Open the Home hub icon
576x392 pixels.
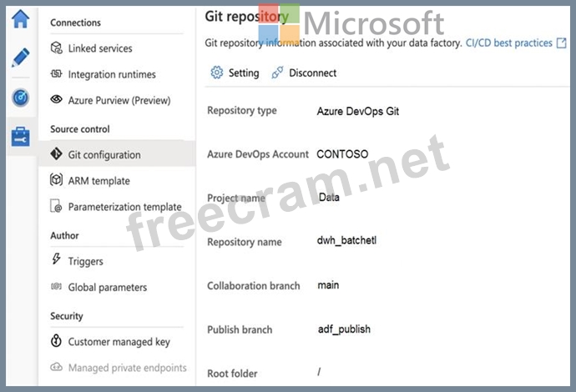(x=20, y=17)
